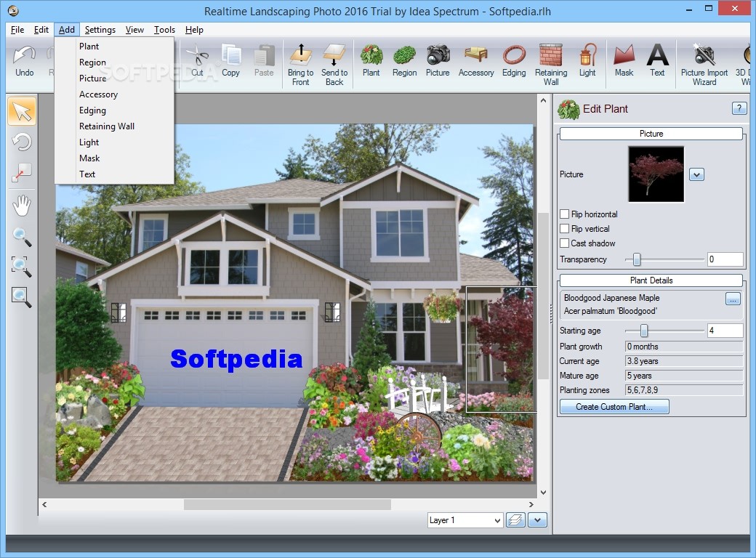Viewport: 756px width, 558px height.
Task: Open the Picture Import Wizard
Action: tap(704, 65)
